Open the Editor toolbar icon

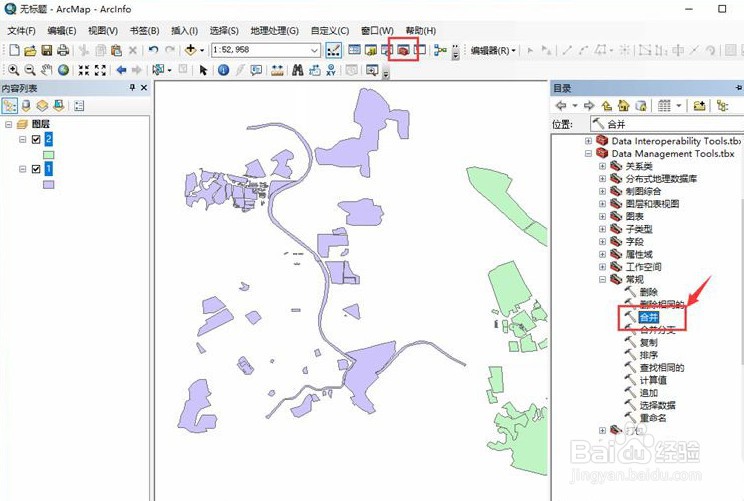tap(334, 50)
